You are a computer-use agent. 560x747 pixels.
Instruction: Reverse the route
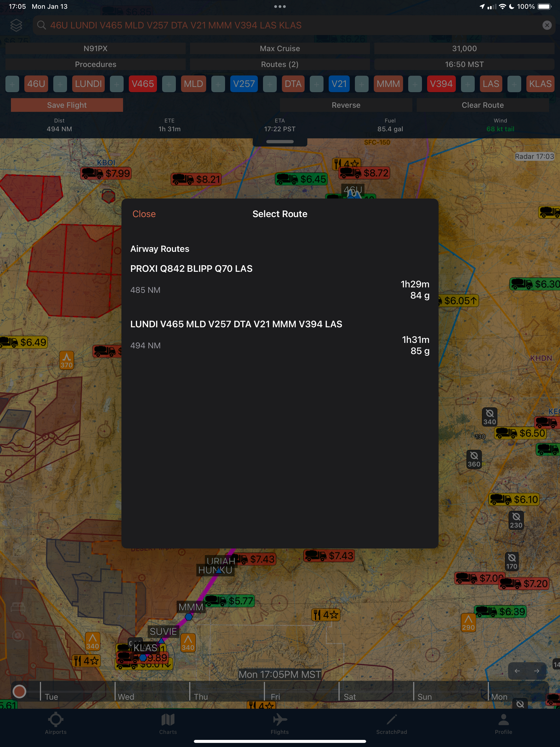click(346, 105)
